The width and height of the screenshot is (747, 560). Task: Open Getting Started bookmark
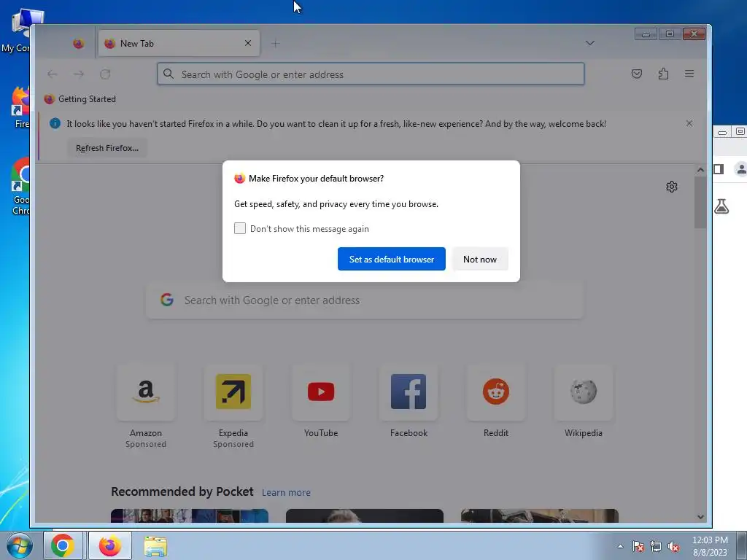[80, 99]
